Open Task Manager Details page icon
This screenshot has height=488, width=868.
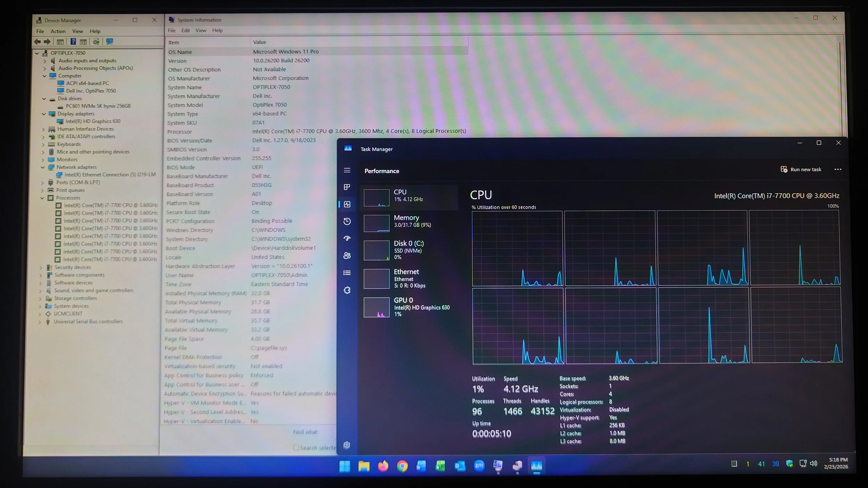[x=347, y=273]
